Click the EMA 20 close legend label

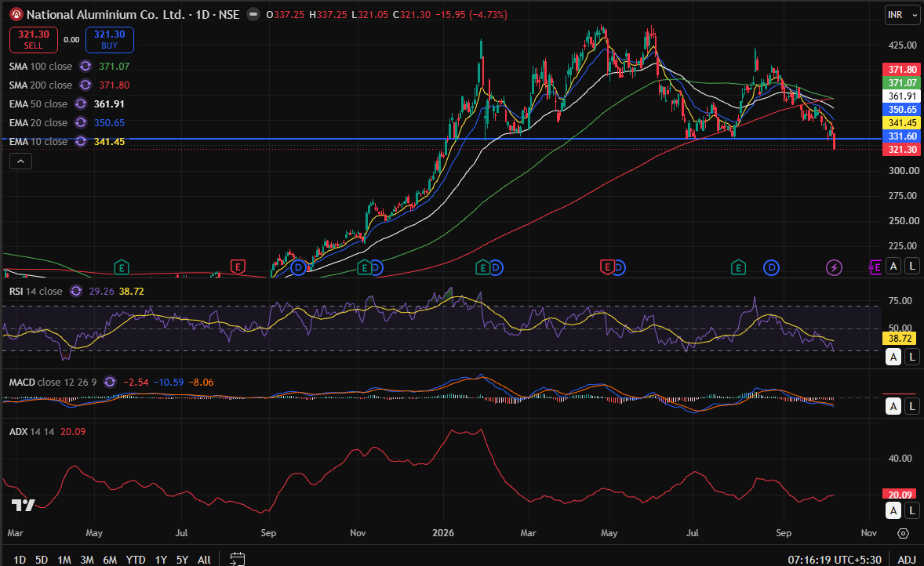coord(38,123)
